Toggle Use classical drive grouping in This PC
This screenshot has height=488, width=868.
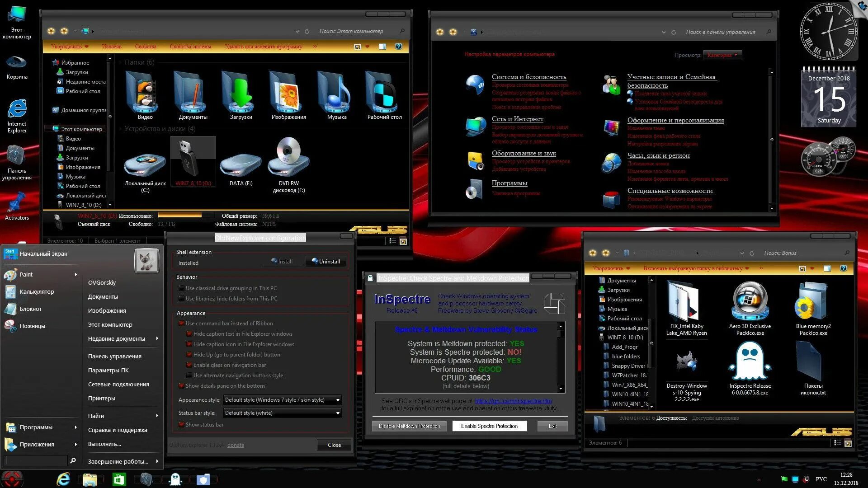pos(181,288)
